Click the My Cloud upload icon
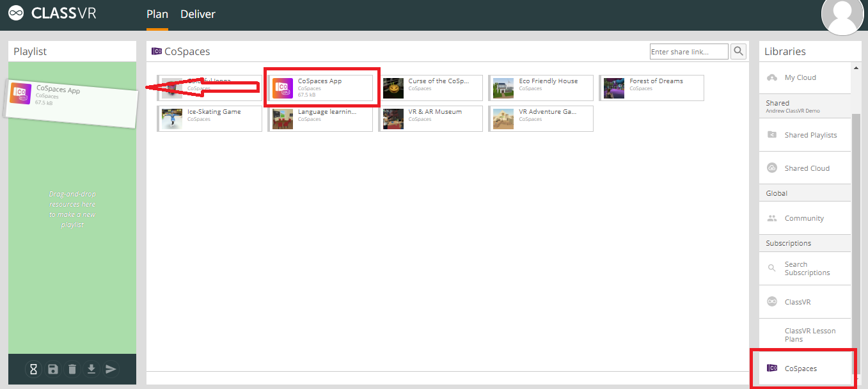Viewport: 868px width, 389px height. (x=772, y=77)
